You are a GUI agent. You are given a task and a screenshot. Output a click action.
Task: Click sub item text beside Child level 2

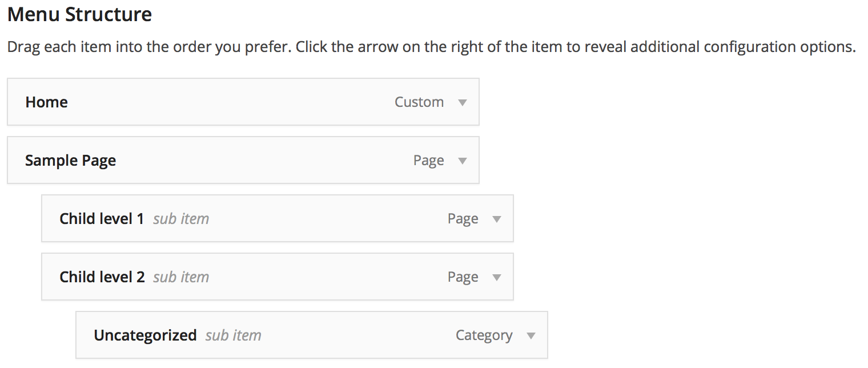[181, 277]
